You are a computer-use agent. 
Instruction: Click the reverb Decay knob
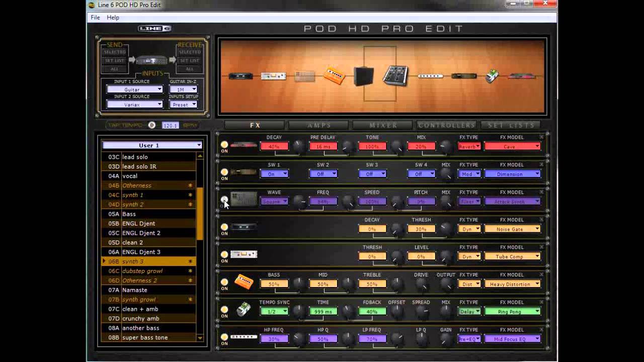coord(299,146)
